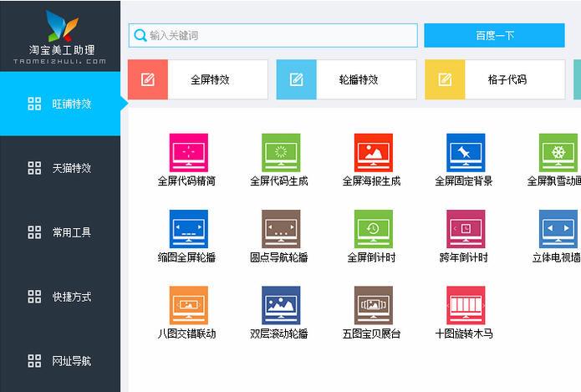Click the 百度一下 search button
Viewport: 581px width, 392px height.
pos(494,36)
